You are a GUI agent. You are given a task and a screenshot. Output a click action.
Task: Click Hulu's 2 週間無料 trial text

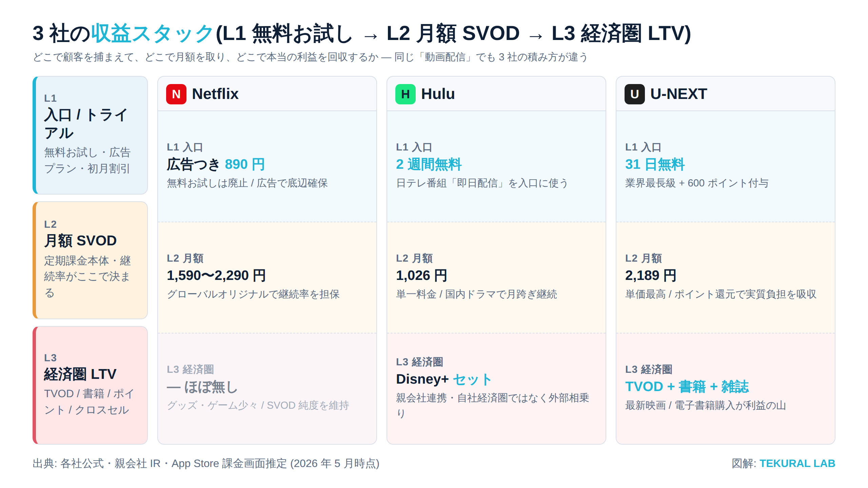429,165
